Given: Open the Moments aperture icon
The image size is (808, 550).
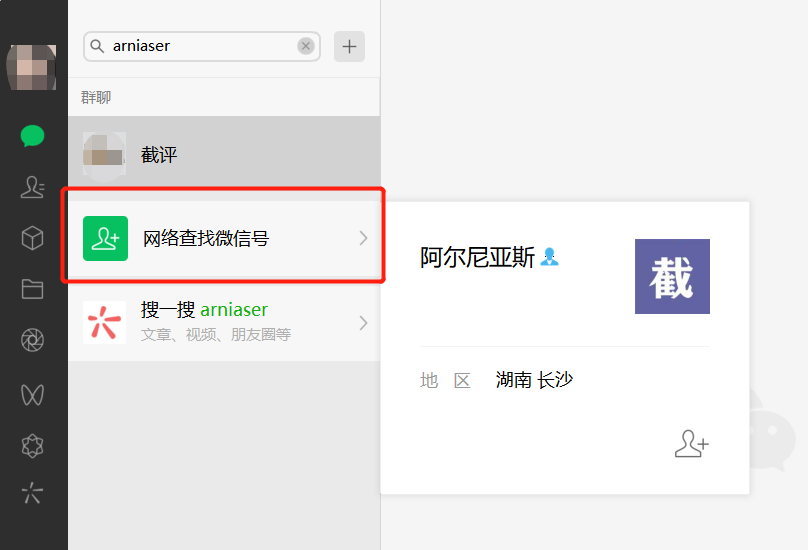Looking at the screenshot, I should pos(32,340).
